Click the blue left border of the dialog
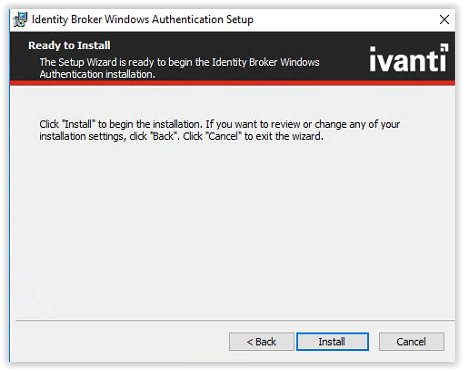The image size is (463, 370). point(10,200)
